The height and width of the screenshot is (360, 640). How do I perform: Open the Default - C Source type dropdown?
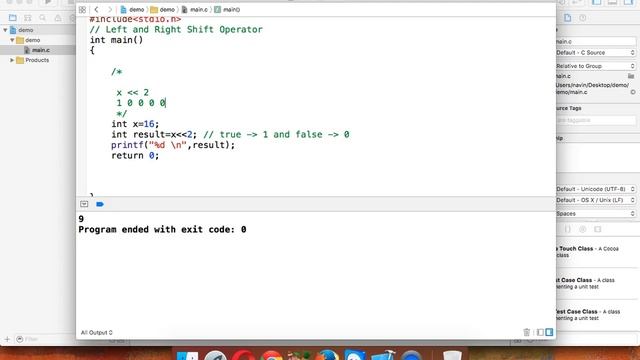tap(596, 53)
